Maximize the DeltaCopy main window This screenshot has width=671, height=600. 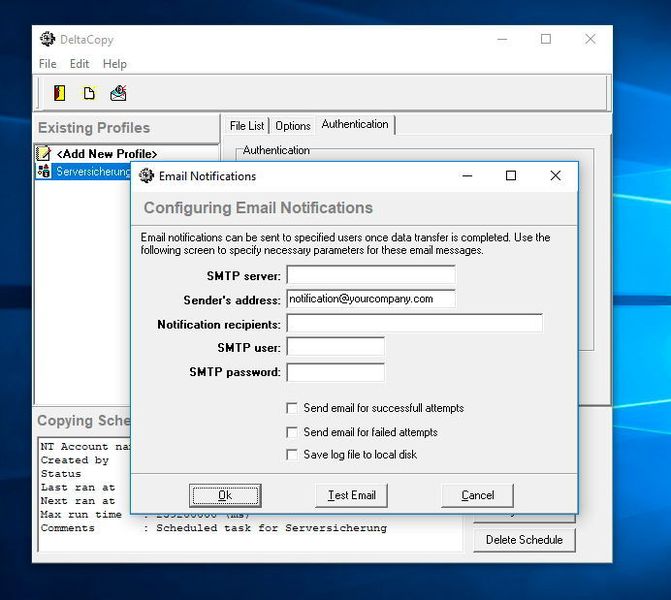546,39
